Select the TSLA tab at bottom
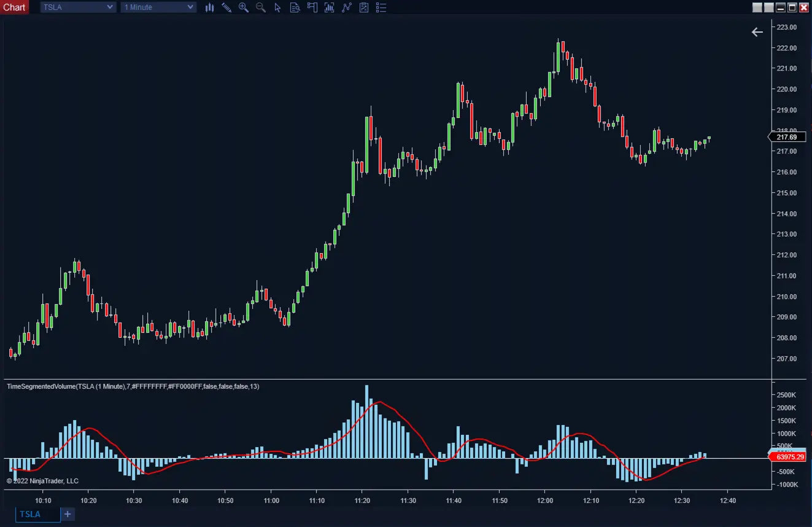 (x=37, y=514)
